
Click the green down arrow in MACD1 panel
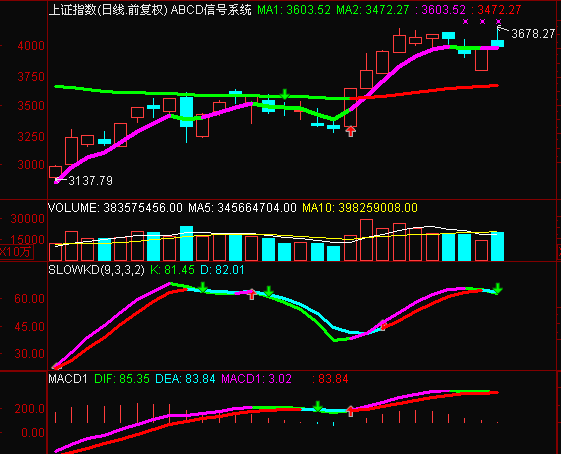point(317,406)
